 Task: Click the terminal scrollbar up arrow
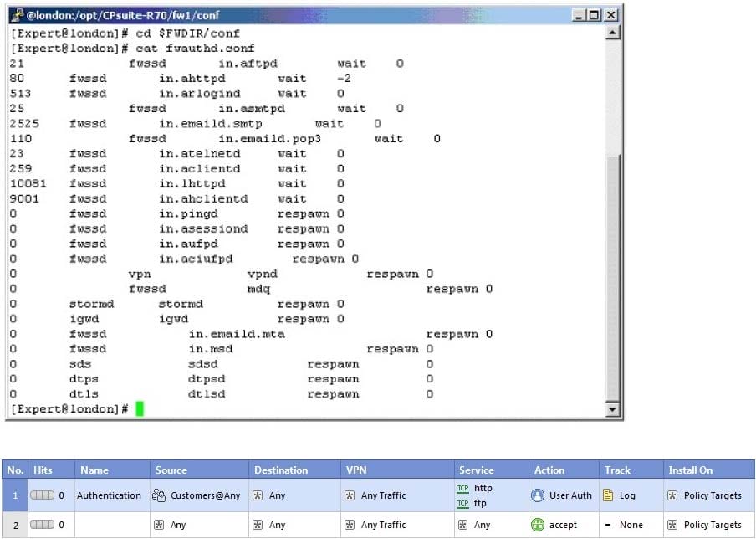pyautogui.click(x=612, y=33)
